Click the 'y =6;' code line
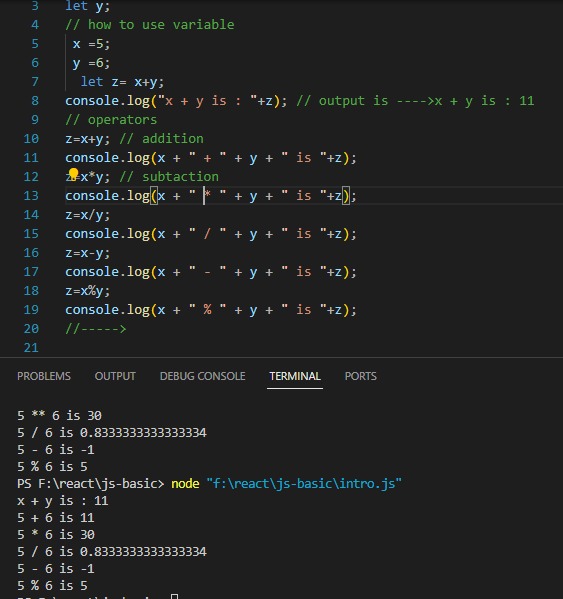Image resolution: width=563 pixels, height=599 pixels. tap(91, 63)
